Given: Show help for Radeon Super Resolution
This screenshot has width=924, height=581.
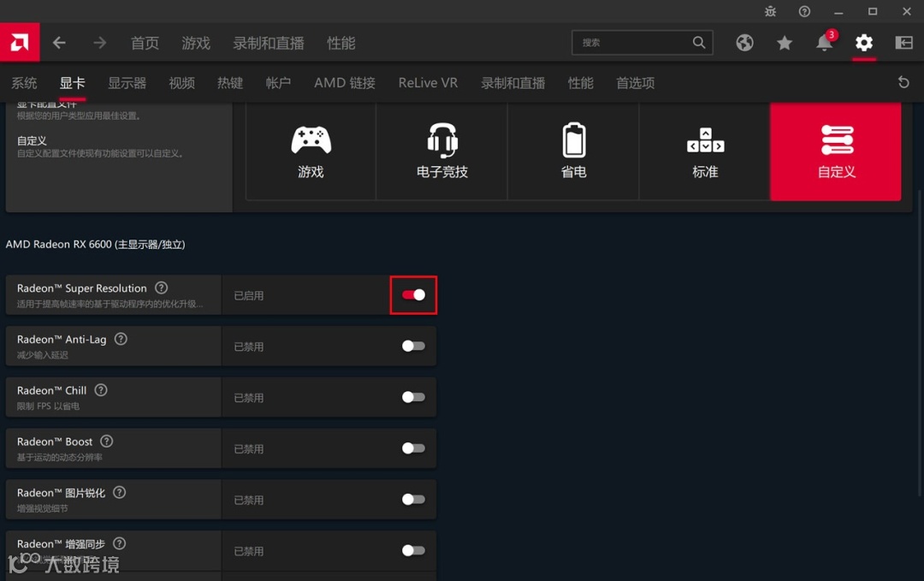Looking at the screenshot, I should pos(161,288).
